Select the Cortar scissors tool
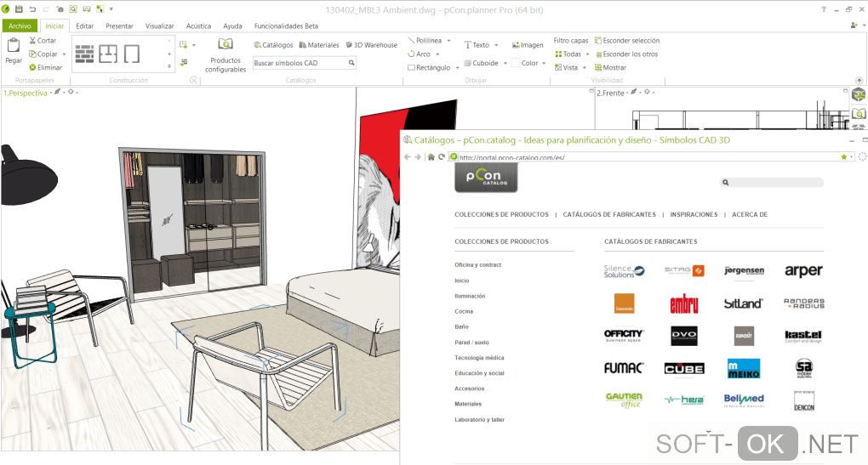This screenshot has height=465, width=868. tap(32, 40)
